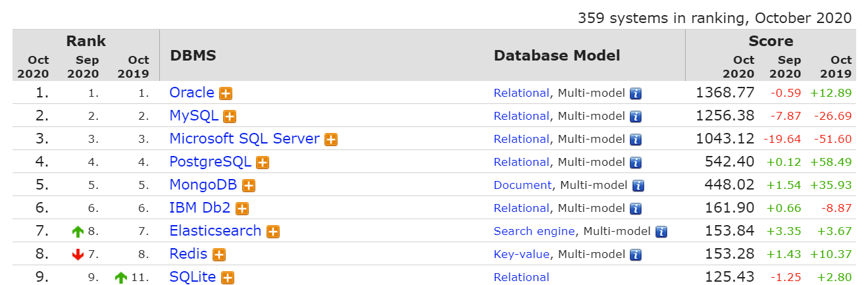868x285 pixels.
Task: Click Relational link in PostgreSQL row
Action: 521,163
